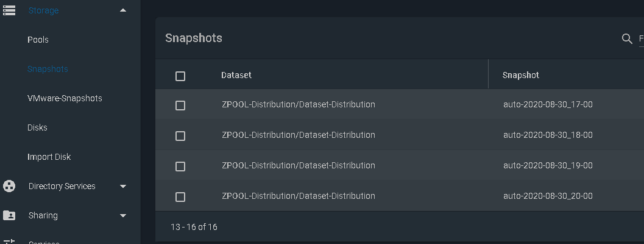Sort by the Dataset column header

pos(236,75)
